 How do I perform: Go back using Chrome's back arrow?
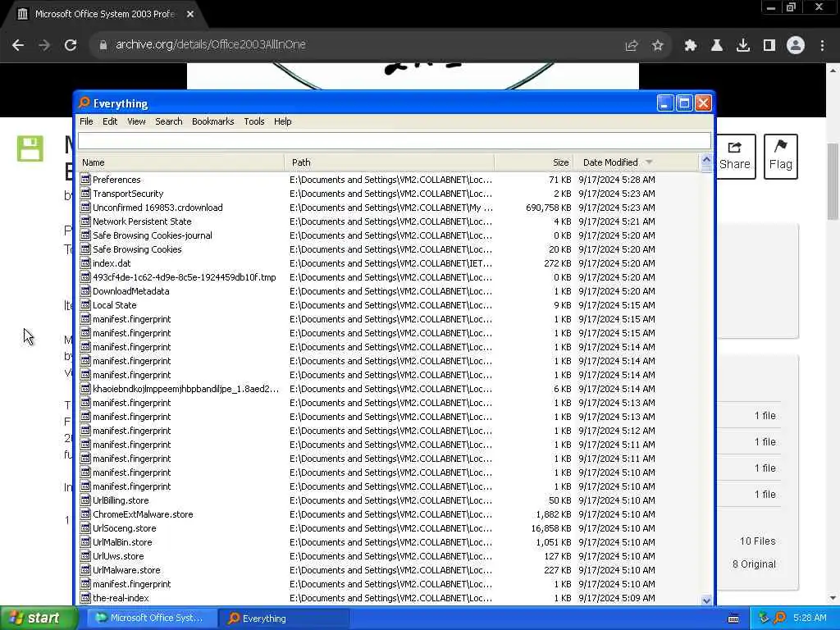18,45
